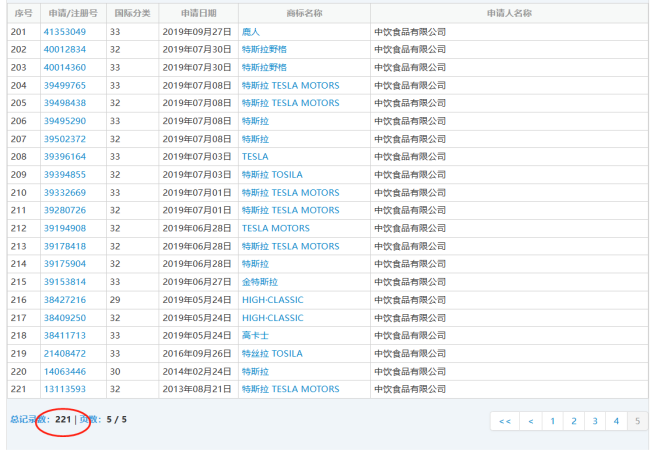Select current page 5 button
The image size is (652, 452).
637,421
